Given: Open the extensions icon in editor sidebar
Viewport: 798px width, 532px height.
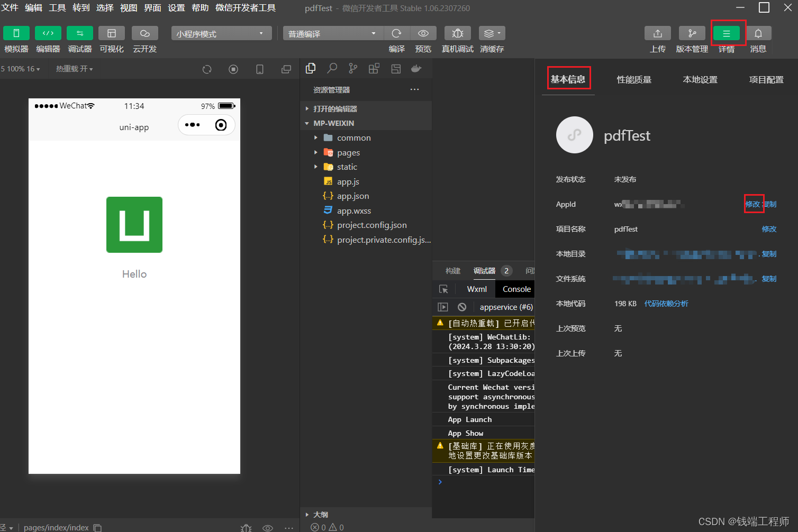Looking at the screenshot, I should (x=374, y=68).
